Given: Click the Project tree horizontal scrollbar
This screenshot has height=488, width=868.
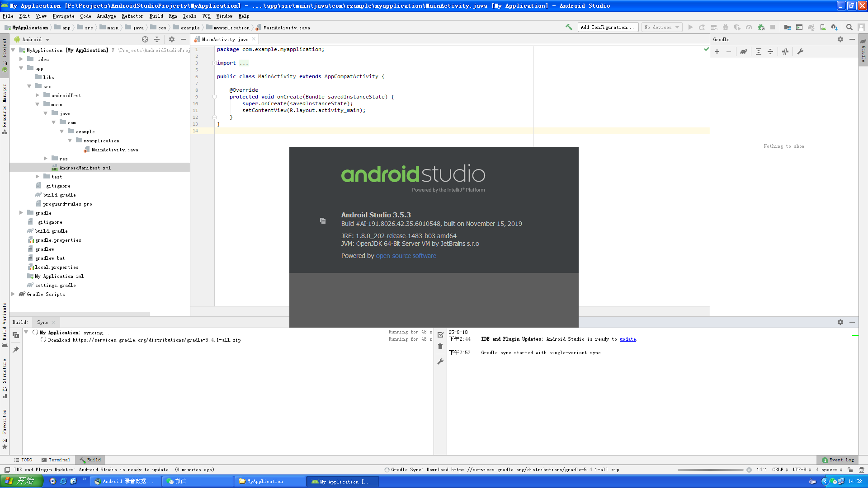Looking at the screenshot, I should click(x=80, y=314).
